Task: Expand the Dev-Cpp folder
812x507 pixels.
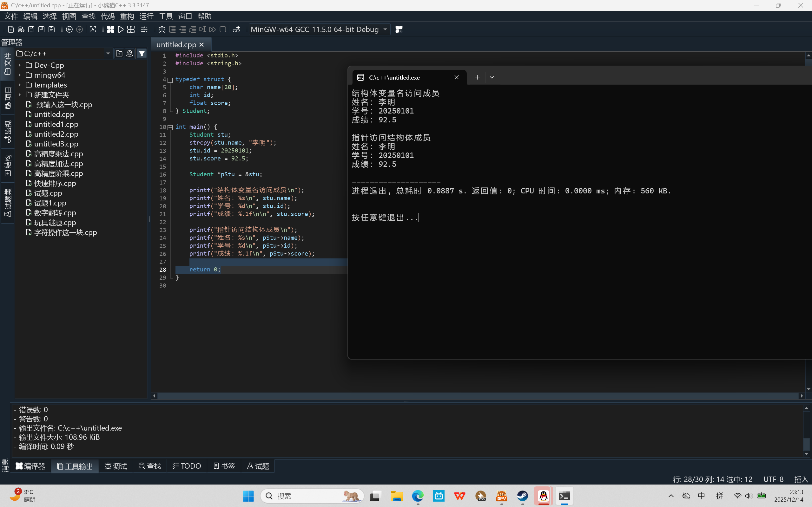Action: (x=20, y=65)
